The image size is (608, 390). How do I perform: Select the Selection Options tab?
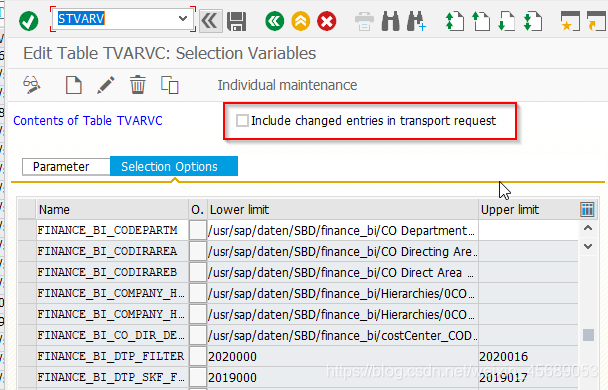pos(174,167)
